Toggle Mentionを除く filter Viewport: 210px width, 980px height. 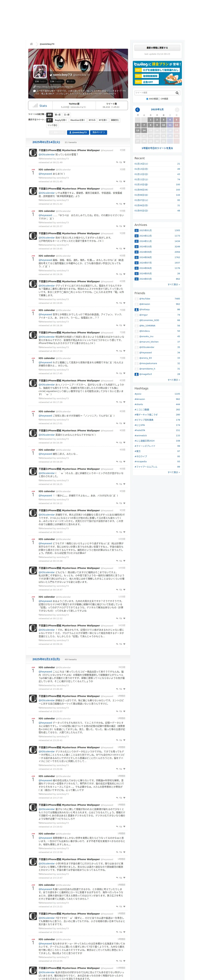point(78,120)
